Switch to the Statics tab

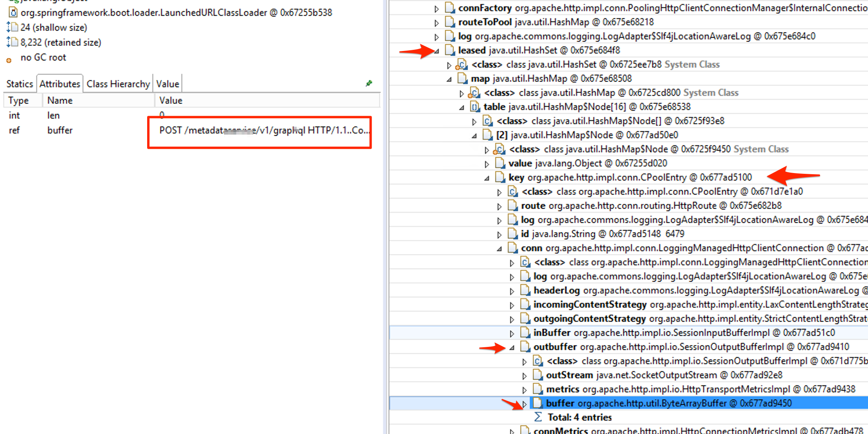tap(20, 83)
